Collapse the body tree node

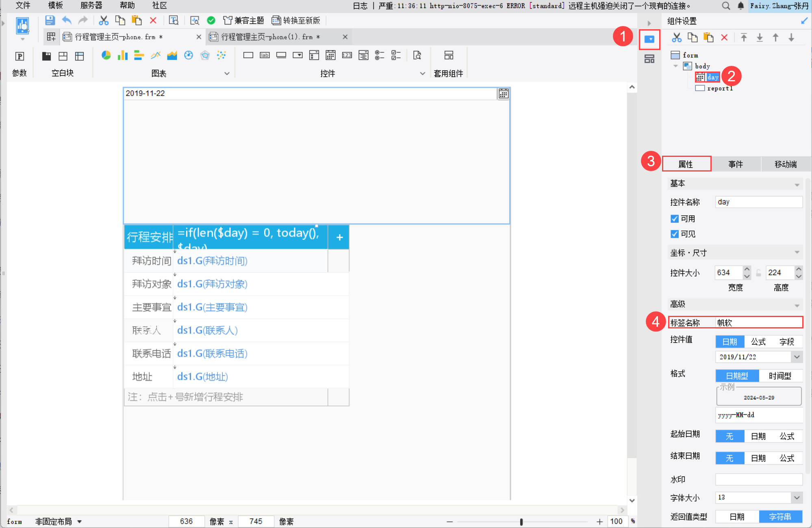click(x=675, y=66)
